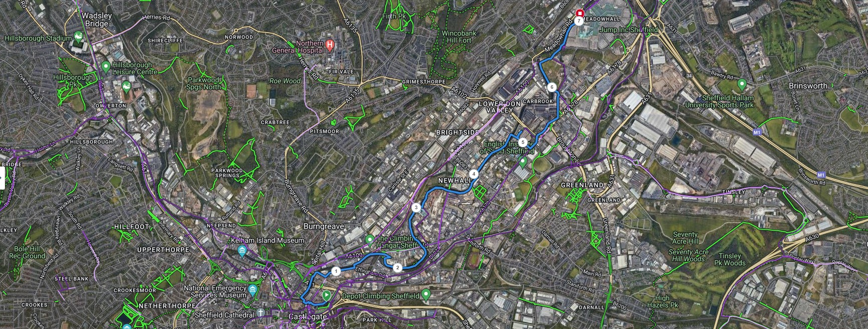Select route waypoint marker 7
This screenshot has width=868, height=329.
(x=578, y=21)
